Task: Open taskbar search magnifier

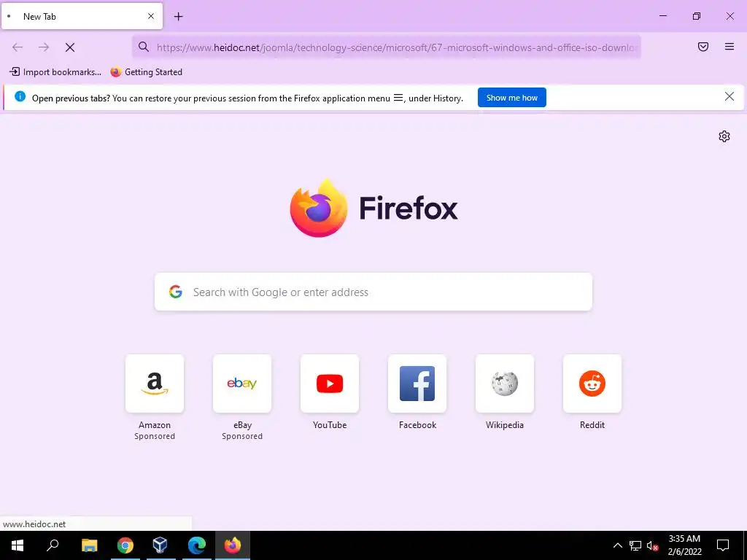Action: (53, 545)
